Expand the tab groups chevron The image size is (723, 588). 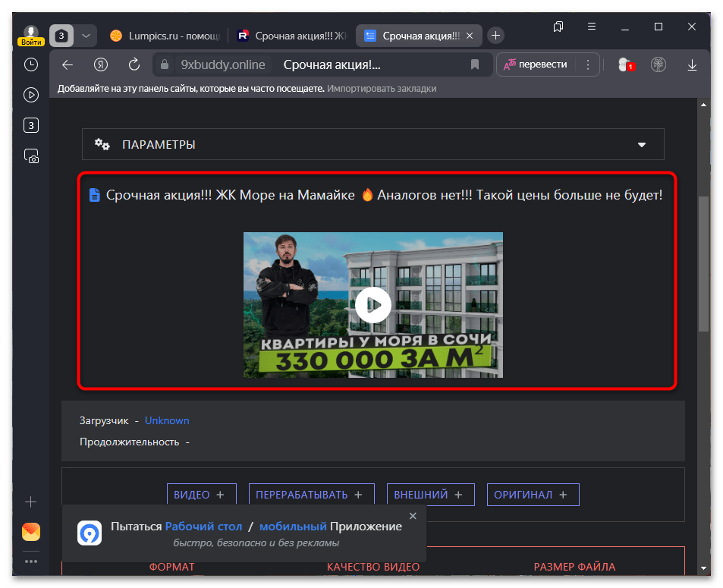tap(86, 36)
